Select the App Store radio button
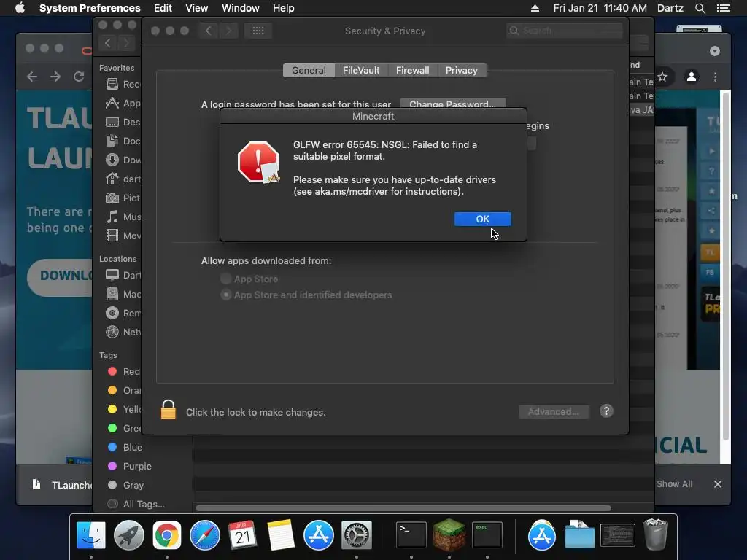 (x=226, y=279)
